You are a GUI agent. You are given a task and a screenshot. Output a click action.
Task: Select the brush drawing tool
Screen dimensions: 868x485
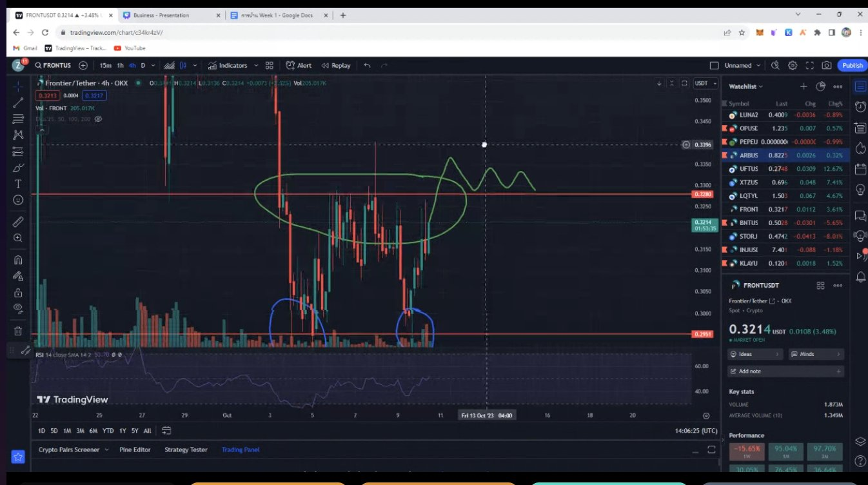18,168
